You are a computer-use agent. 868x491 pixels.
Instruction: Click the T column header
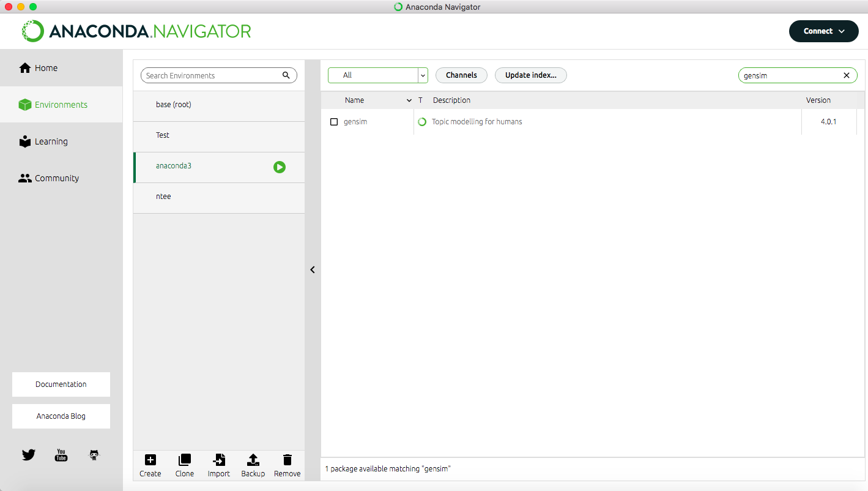(420, 100)
